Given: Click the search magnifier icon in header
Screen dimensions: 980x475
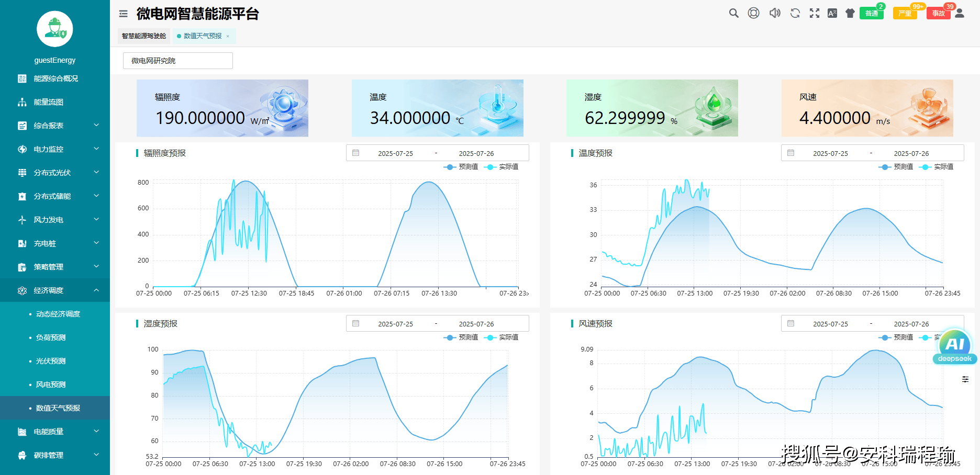Looking at the screenshot, I should pyautogui.click(x=734, y=13).
